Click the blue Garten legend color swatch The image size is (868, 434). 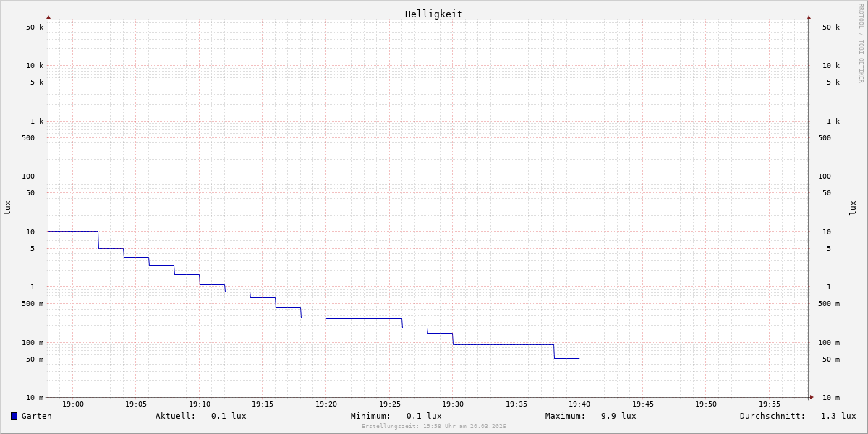coord(14,416)
